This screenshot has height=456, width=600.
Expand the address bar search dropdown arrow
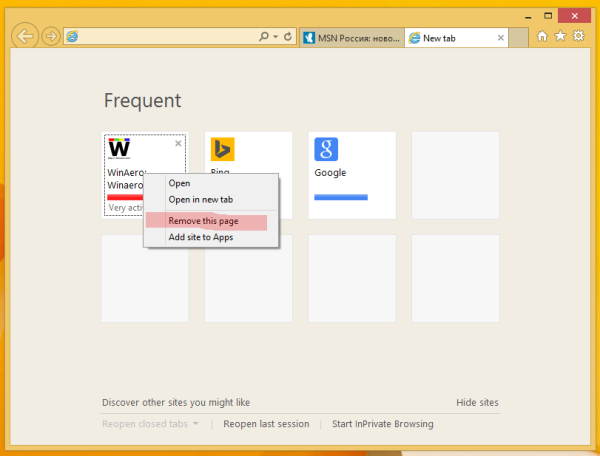(x=276, y=37)
